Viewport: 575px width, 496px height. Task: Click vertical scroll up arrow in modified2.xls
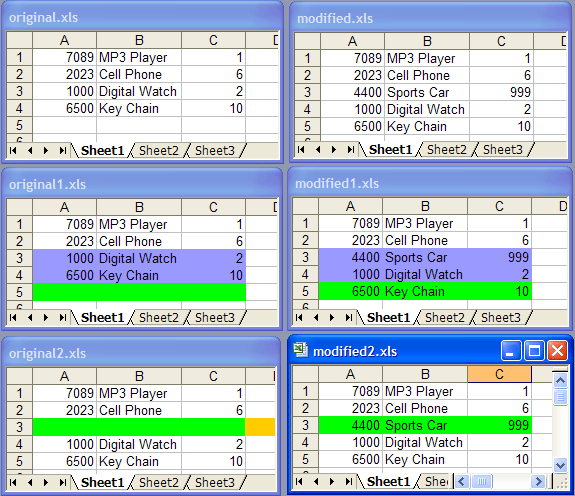tap(560, 381)
